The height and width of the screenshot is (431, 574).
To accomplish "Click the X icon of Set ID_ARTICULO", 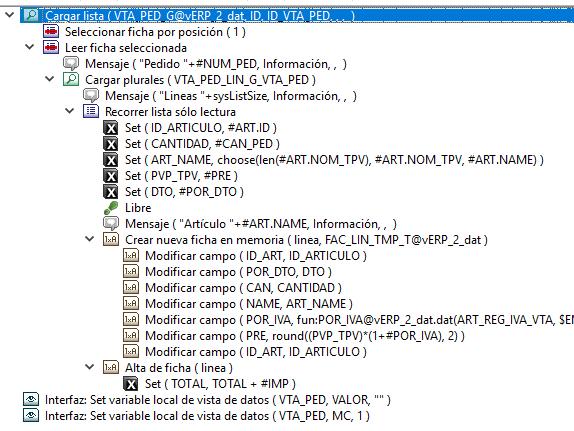I will pos(111,128).
